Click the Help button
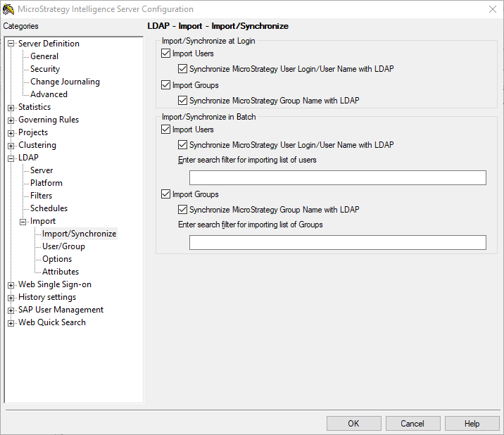This screenshot has width=504, height=435. (472, 424)
